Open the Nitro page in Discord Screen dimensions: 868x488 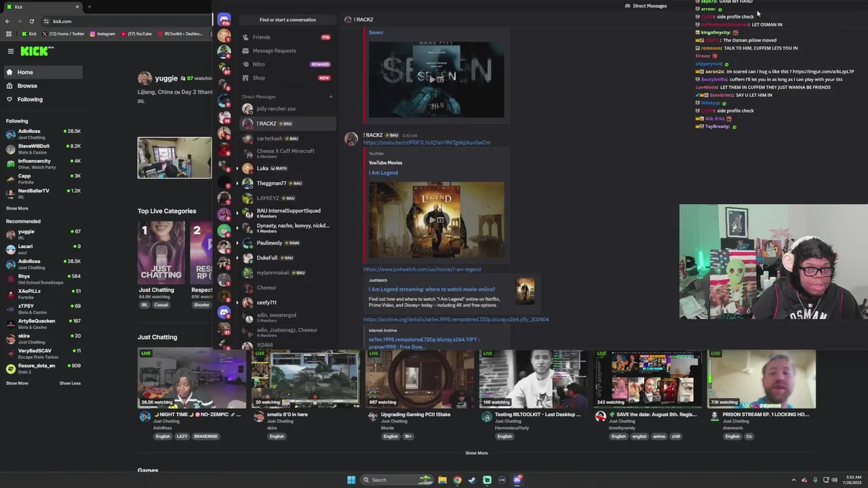(x=288, y=64)
